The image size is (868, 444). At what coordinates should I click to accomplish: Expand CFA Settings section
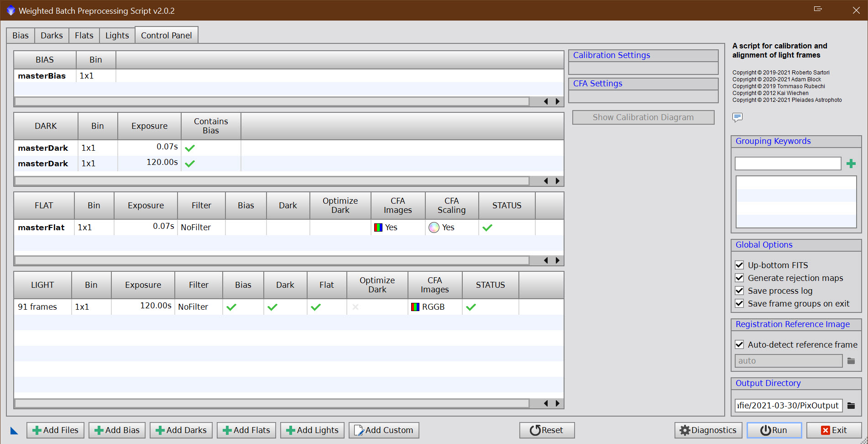tap(643, 84)
